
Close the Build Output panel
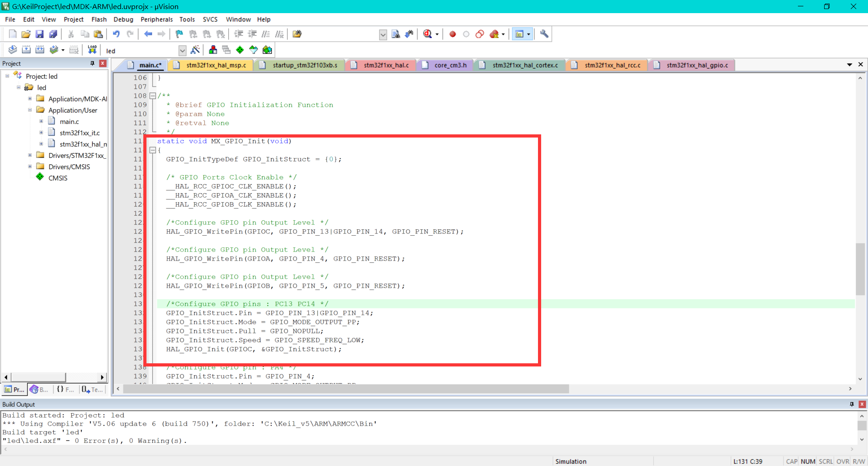coord(862,404)
